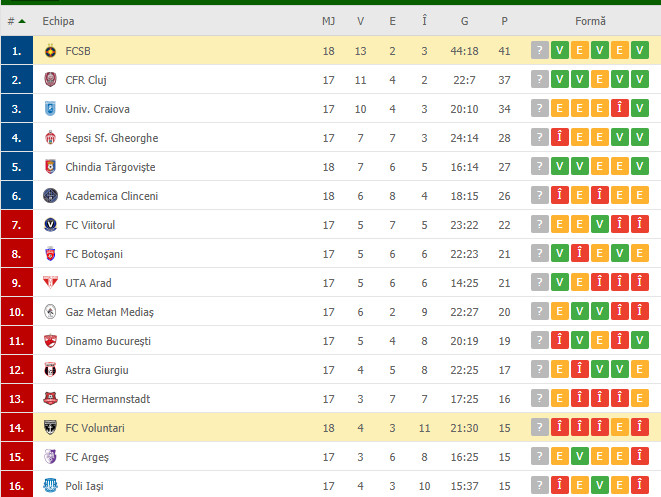
Task: Click the Formă column header
Action: click(590, 21)
